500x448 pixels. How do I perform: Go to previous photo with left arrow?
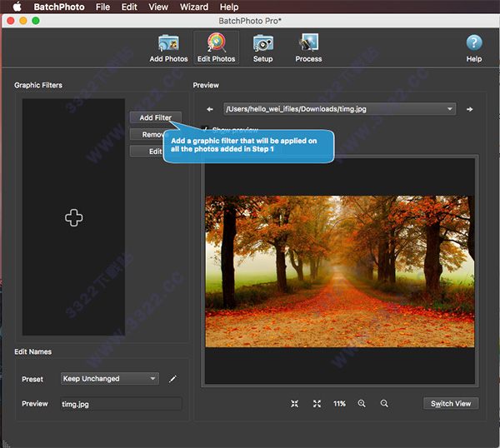[x=209, y=109]
